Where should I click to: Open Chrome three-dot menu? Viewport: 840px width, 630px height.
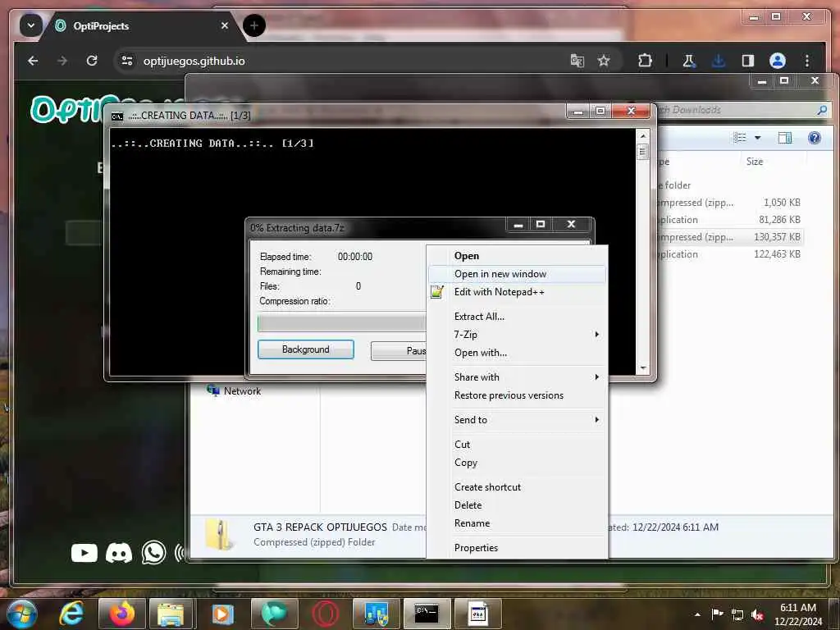(x=807, y=61)
